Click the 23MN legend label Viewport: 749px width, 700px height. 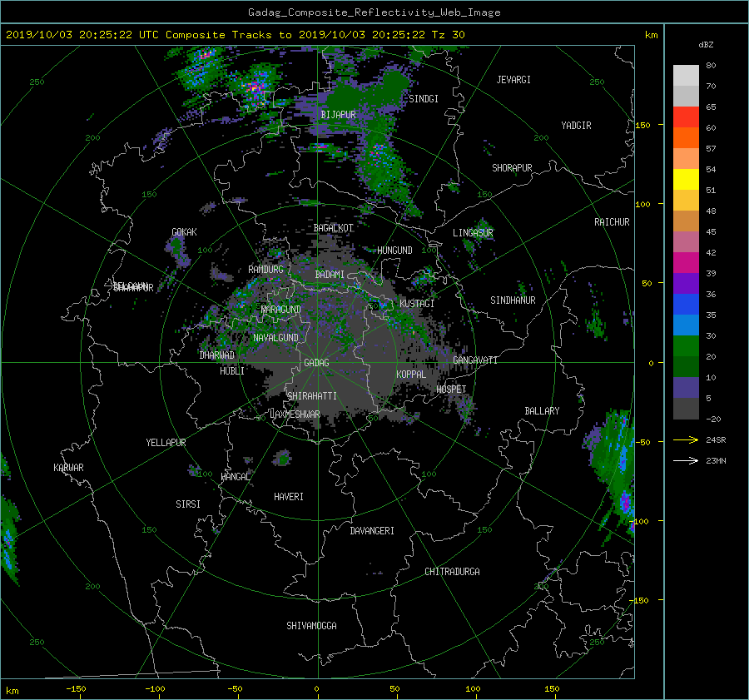pyautogui.click(x=716, y=460)
